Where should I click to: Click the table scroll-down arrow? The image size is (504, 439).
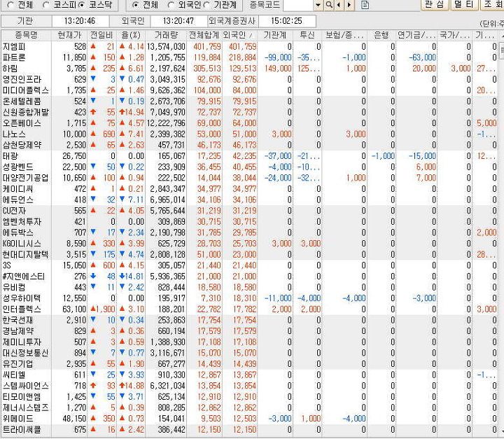pos(502,430)
